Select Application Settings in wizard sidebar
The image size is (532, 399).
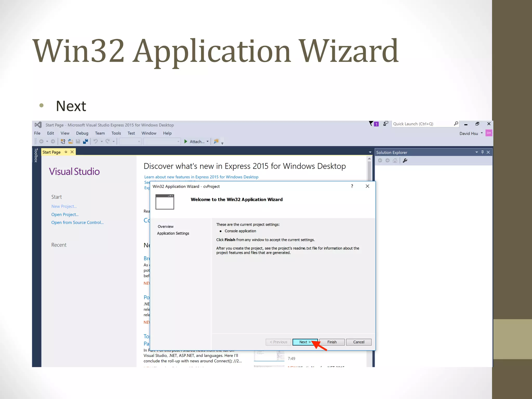(x=173, y=233)
